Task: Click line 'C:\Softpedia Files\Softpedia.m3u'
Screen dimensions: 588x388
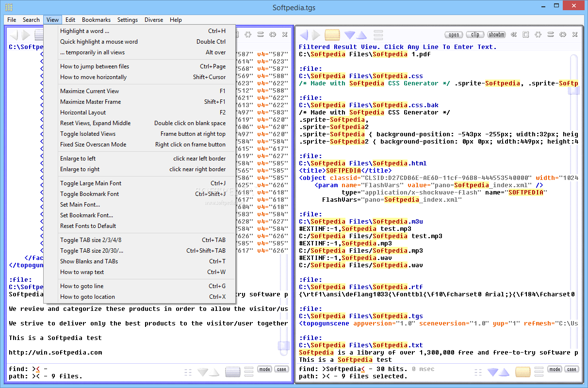Action: pyautogui.click(x=361, y=222)
